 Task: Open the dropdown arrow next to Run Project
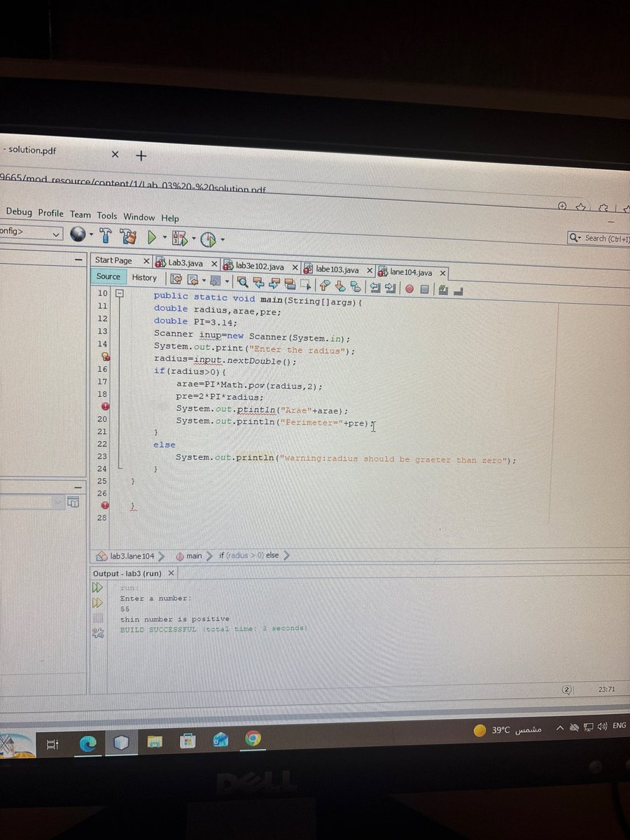click(164, 239)
